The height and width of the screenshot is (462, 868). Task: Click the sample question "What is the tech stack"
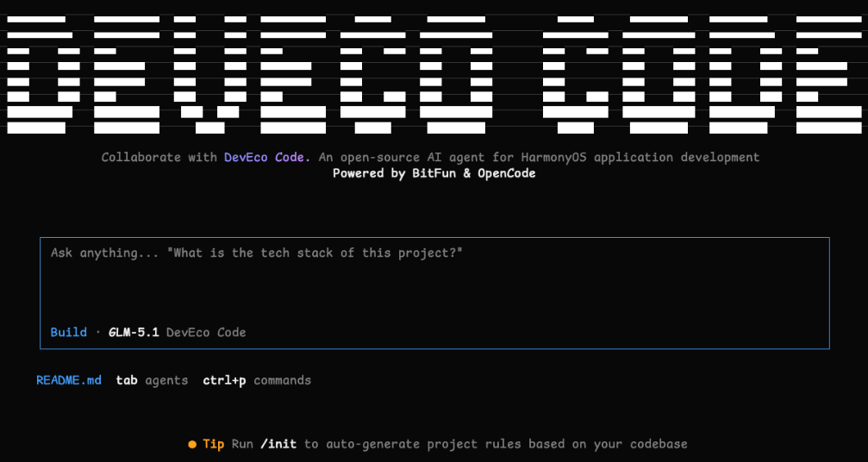[257, 253]
